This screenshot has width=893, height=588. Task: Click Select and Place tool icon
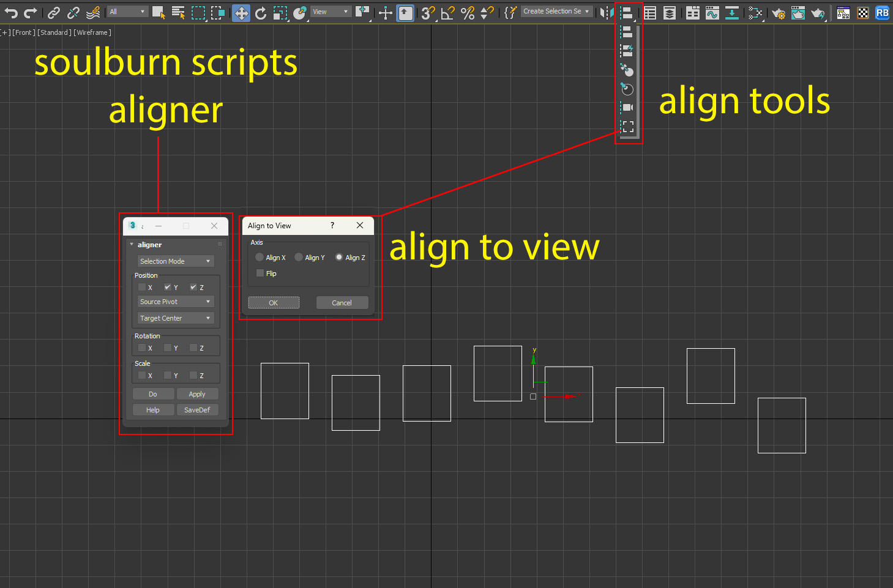300,12
